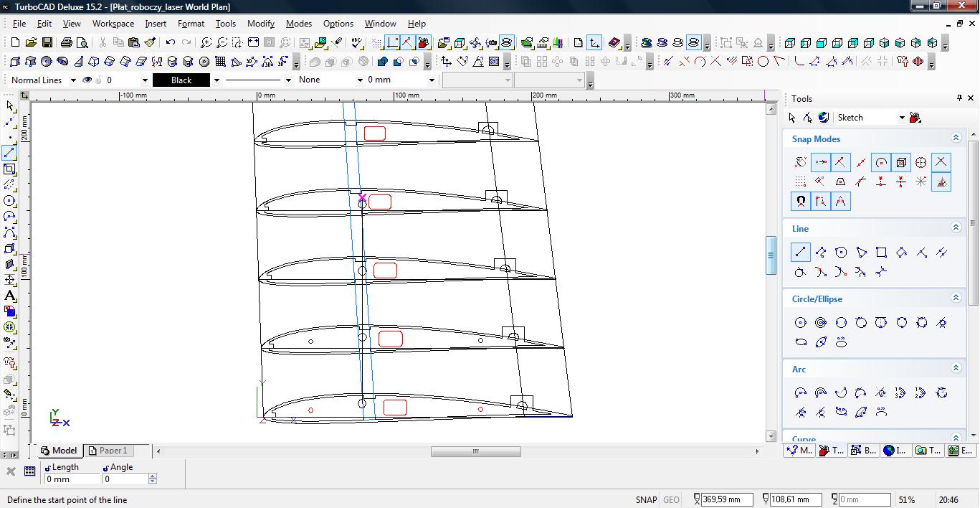Select the Rectangle tool in Line panel

point(881,252)
